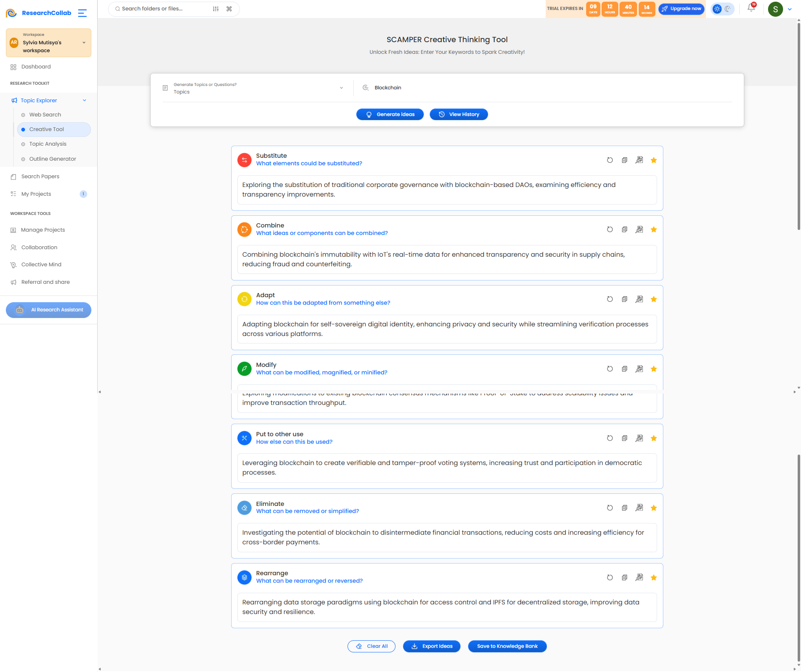The height and width of the screenshot is (672, 801).
Task: Copy the Rearrange idea text
Action: [x=624, y=578]
